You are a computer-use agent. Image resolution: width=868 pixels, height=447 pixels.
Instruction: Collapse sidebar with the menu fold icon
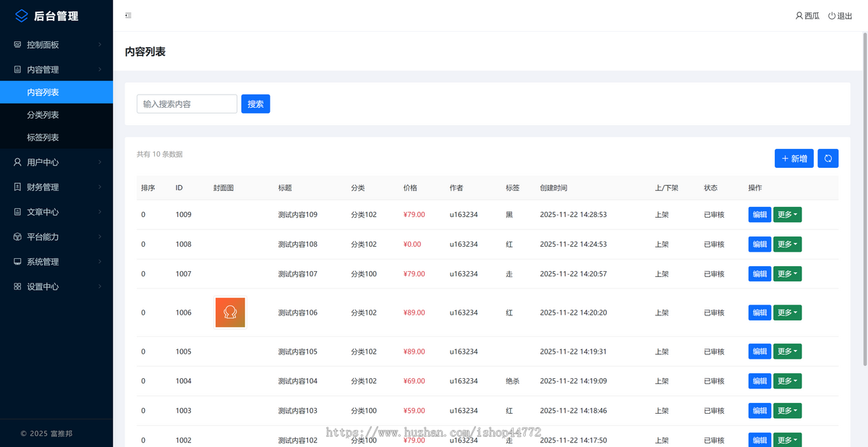128,15
